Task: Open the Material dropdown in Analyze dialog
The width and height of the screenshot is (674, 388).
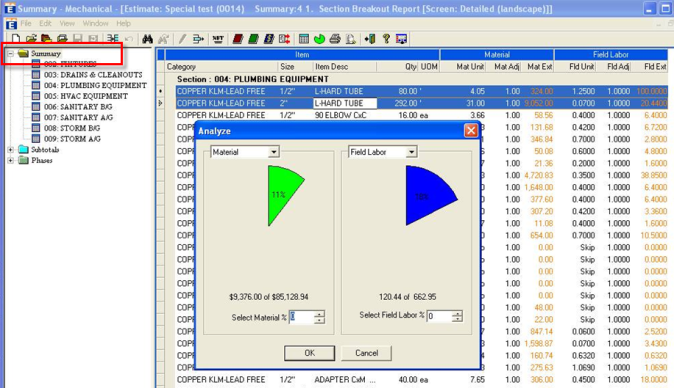Action: tap(274, 152)
